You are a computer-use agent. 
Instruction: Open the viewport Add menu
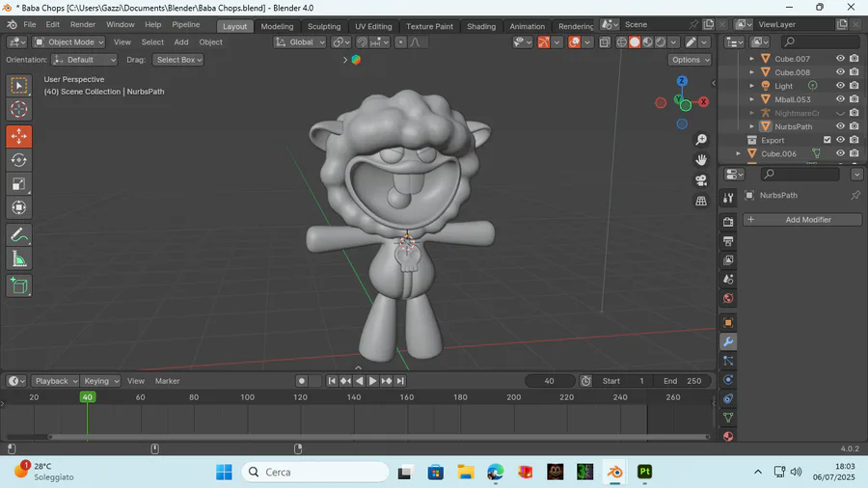point(181,42)
